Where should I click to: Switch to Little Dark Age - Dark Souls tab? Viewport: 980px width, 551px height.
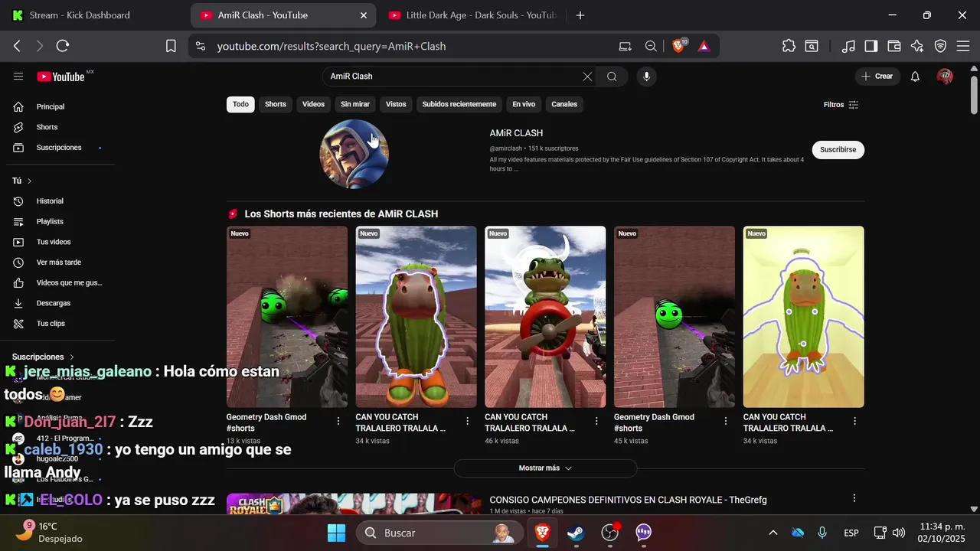click(473, 15)
